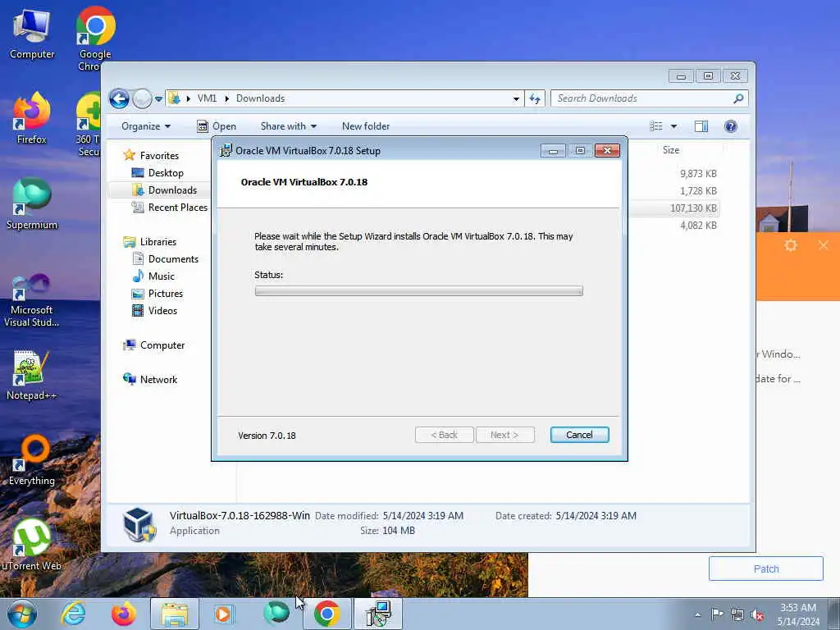Open settings gear in orange panel
The width and height of the screenshot is (840, 630).
point(791,245)
